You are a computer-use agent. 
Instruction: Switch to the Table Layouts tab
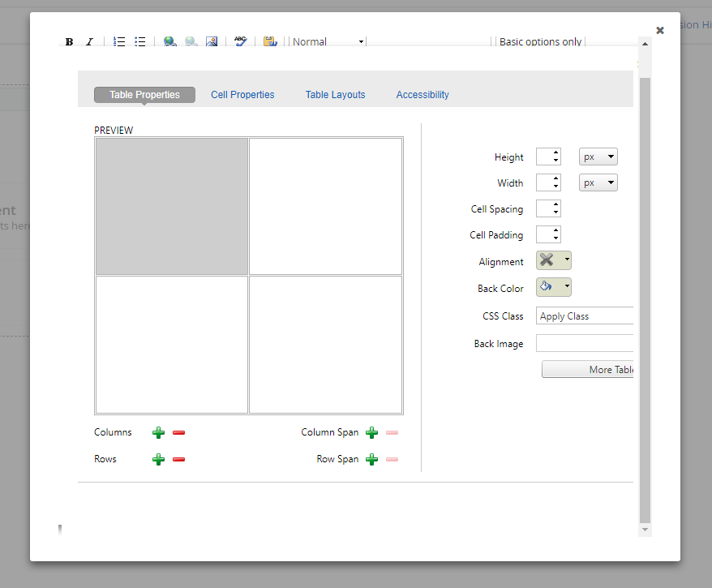(335, 95)
